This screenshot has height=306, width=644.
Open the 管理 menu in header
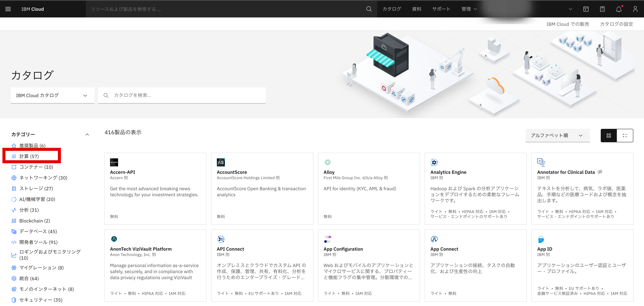coord(469,9)
